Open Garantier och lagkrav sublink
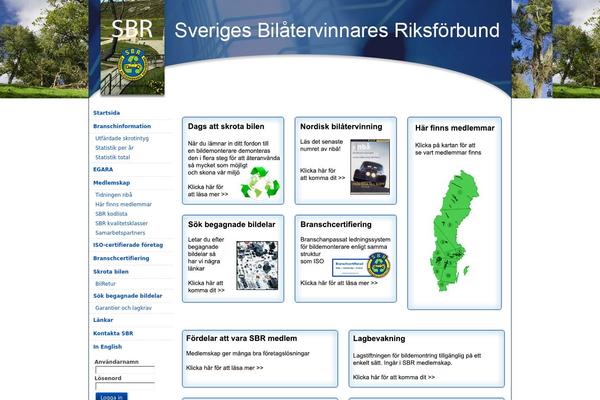Screen dimensions: 600x400 (123, 308)
